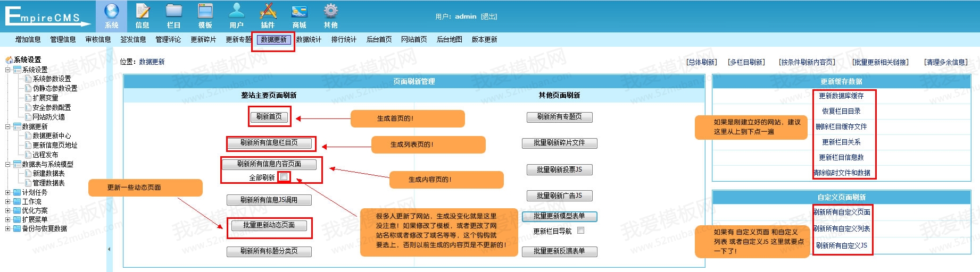Expand the 工作流 tree node
The width and height of the screenshot is (980, 272).
[x=7, y=202]
